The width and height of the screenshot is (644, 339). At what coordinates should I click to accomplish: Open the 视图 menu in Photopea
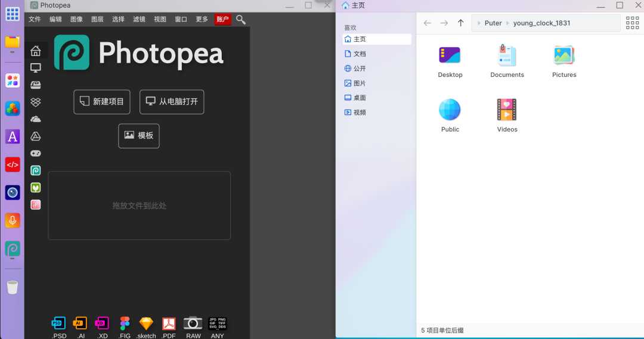click(160, 19)
